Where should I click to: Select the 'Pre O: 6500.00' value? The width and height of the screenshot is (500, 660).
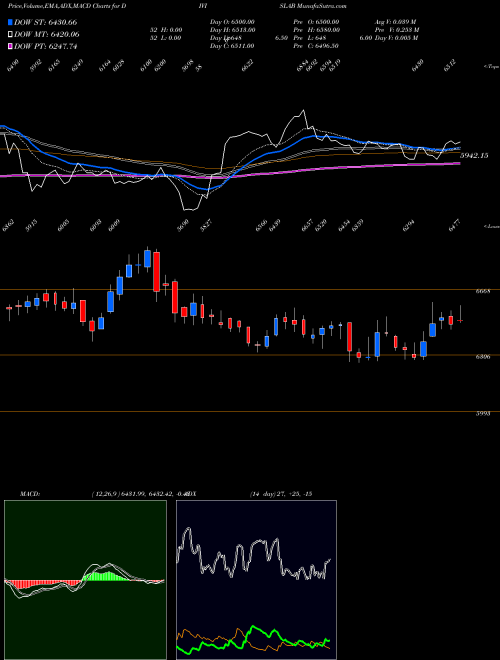coord(316,21)
